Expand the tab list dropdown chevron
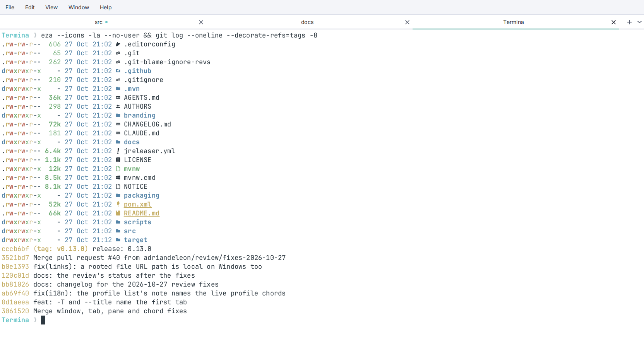Image resolution: width=644 pixels, height=362 pixels. tap(639, 22)
